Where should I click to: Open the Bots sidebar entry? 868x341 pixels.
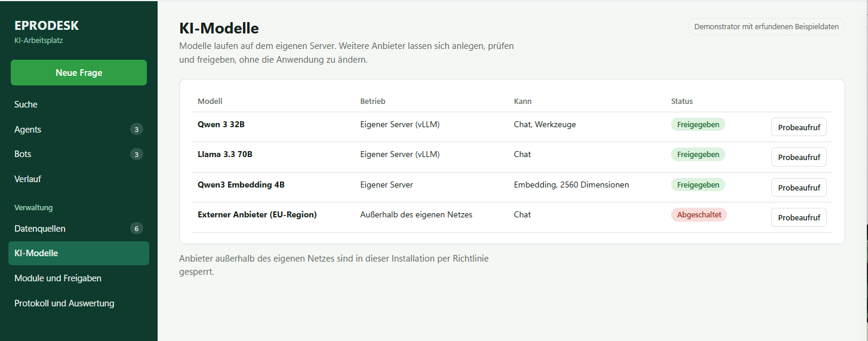[79, 154]
